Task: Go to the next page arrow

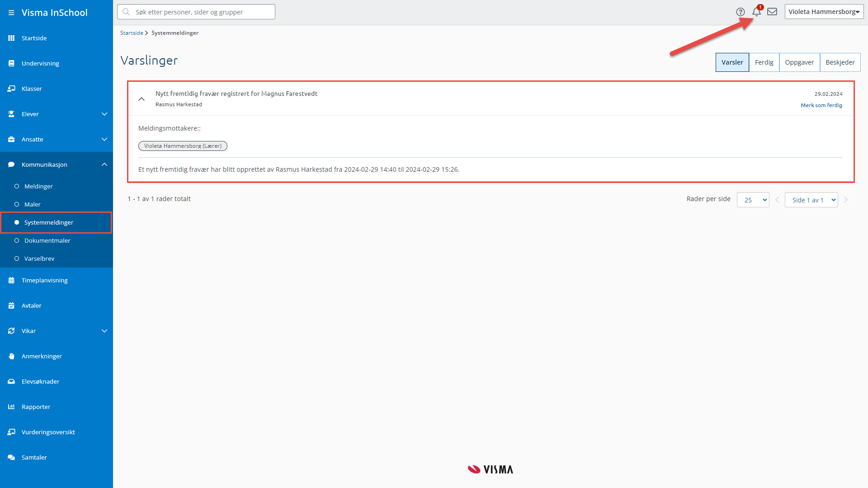Action: pos(846,200)
